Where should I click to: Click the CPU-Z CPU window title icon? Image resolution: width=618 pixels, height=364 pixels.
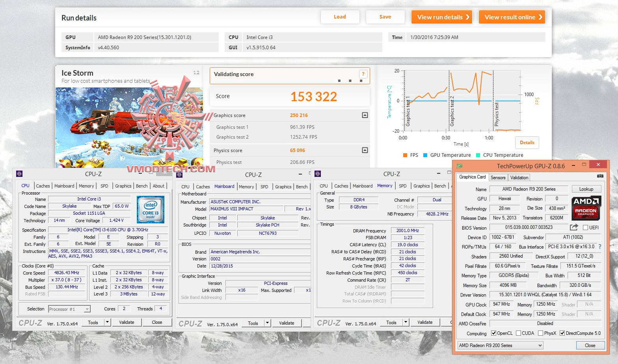point(19,174)
